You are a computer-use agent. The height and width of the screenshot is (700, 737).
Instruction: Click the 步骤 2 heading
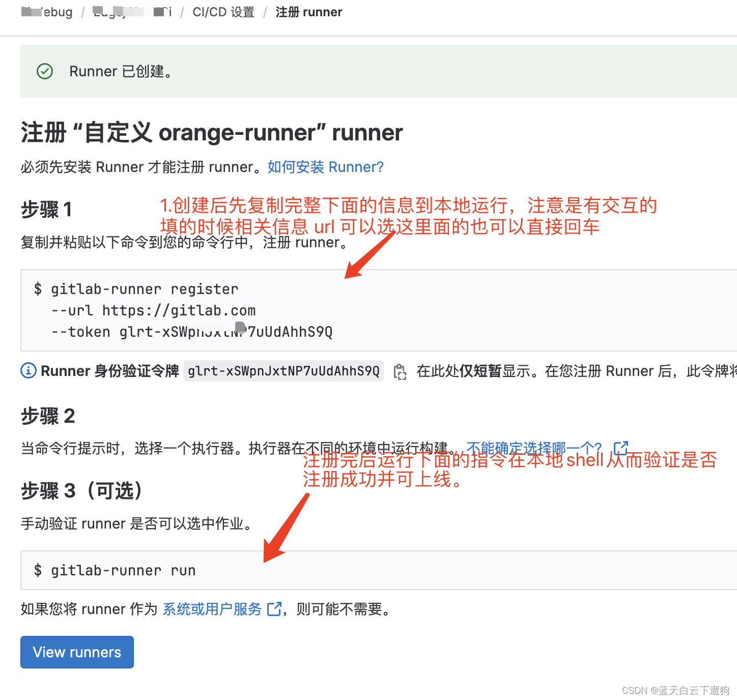tap(48, 416)
